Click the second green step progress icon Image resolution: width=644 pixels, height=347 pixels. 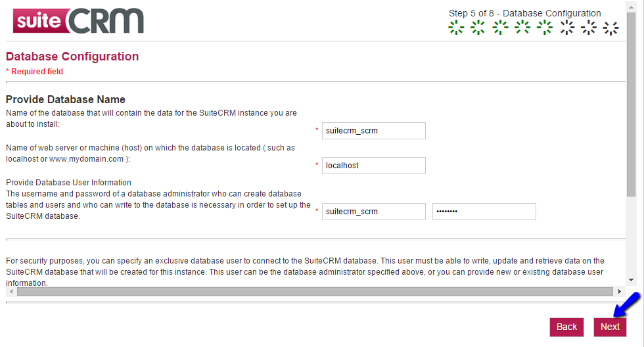pyautogui.click(x=478, y=28)
